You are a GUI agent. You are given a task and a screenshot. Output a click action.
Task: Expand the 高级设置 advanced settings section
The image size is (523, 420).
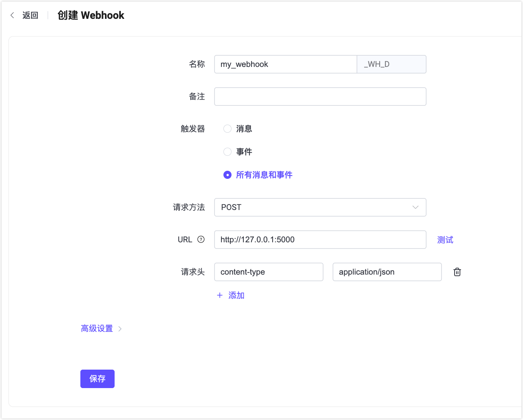coord(97,328)
